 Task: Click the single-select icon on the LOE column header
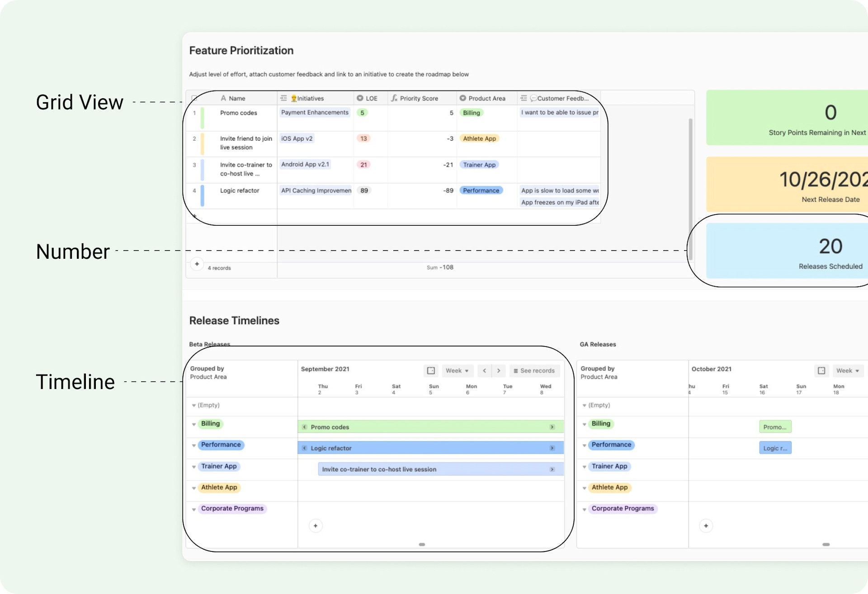point(359,98)
